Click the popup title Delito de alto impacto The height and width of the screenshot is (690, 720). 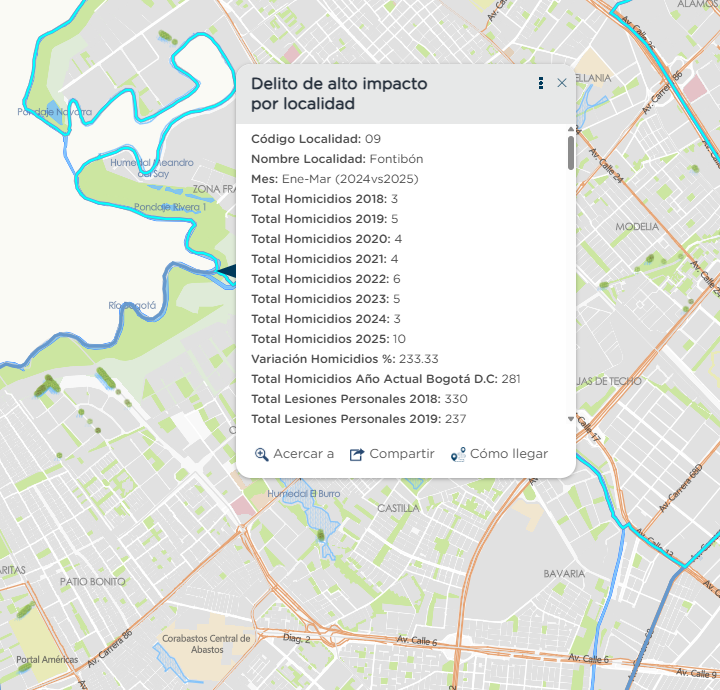(x=339, y=93)
